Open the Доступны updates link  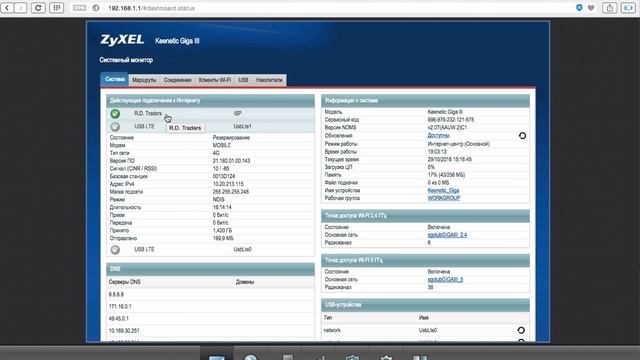click(438, 136)
